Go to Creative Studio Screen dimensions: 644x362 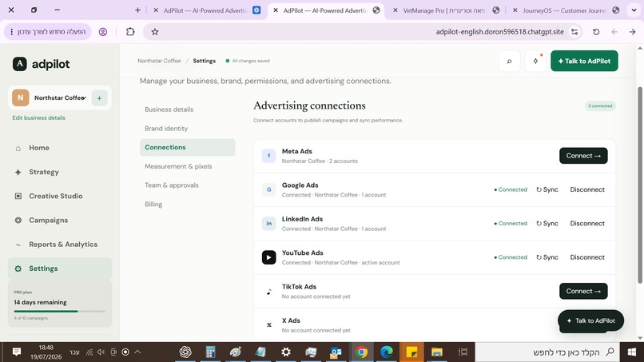[x=60, y=196]
